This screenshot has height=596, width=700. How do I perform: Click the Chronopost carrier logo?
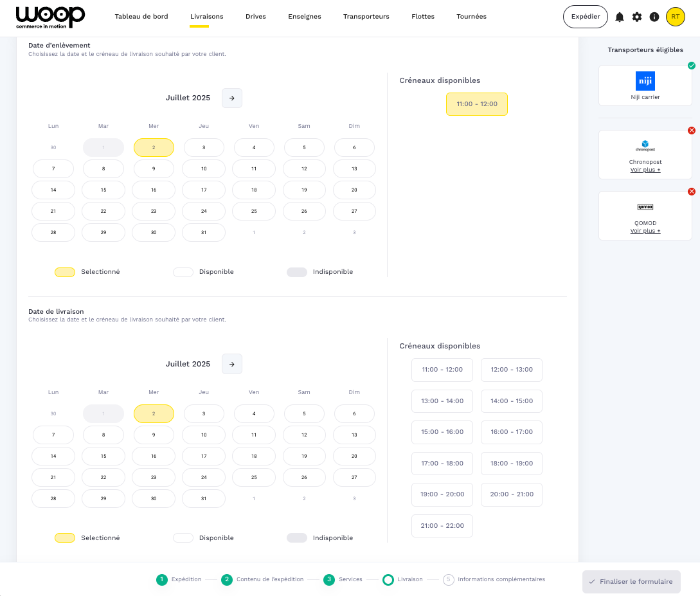[x=645, y=145]
